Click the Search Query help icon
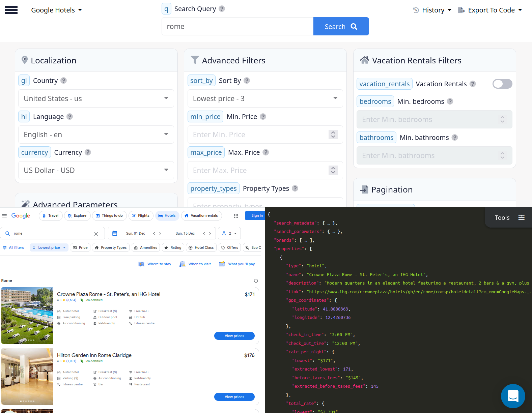Image resolution: width=532 pixels, height=413 pixels. tap(222, 9)
